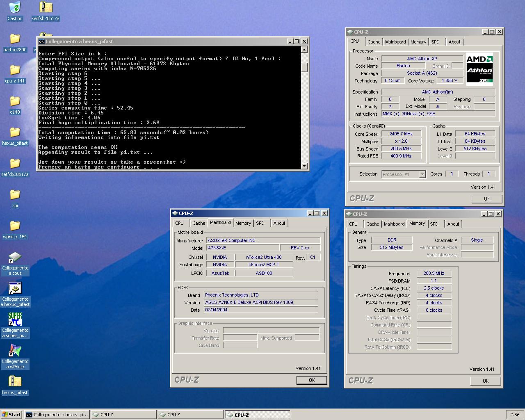The image size is (525, 420).
Task: Switch to Cache tab in Mainboard window
Action: tap(199, 223)
